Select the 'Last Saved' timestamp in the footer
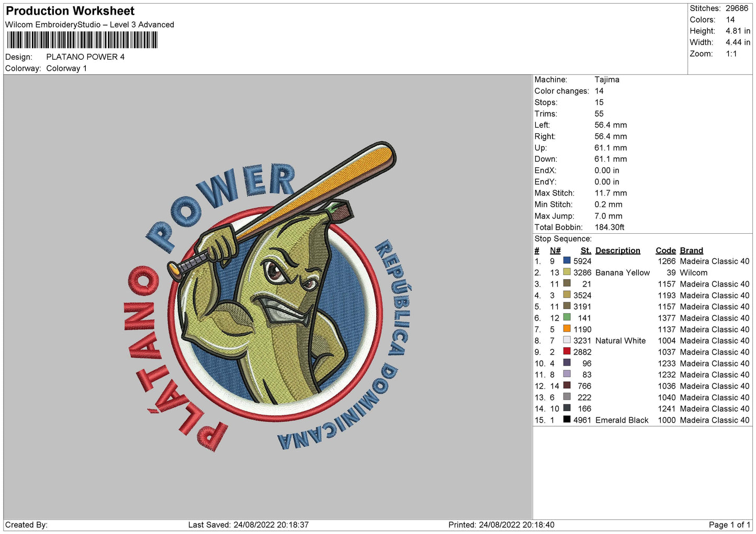Screen dimensions: 756x534 click(x=249, y=525)
